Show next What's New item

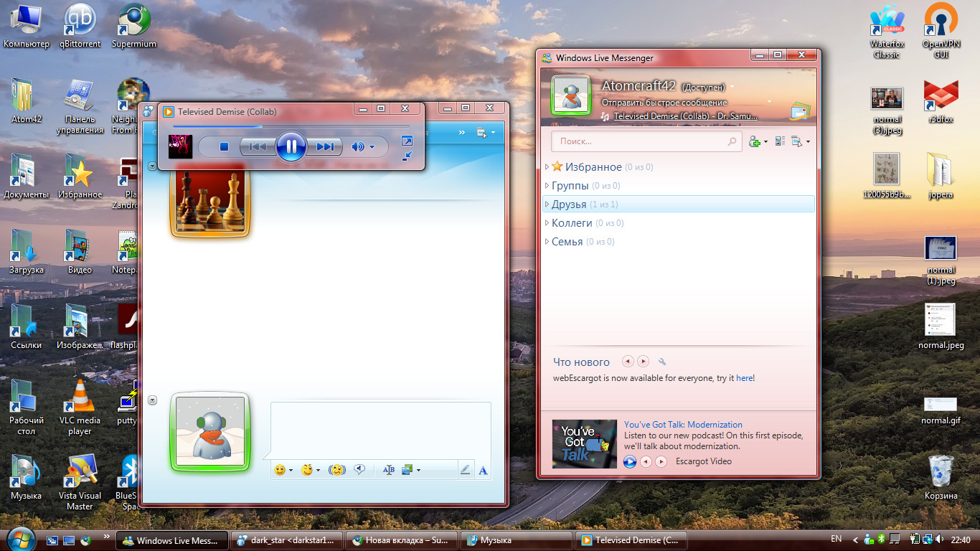click(644, 362)
